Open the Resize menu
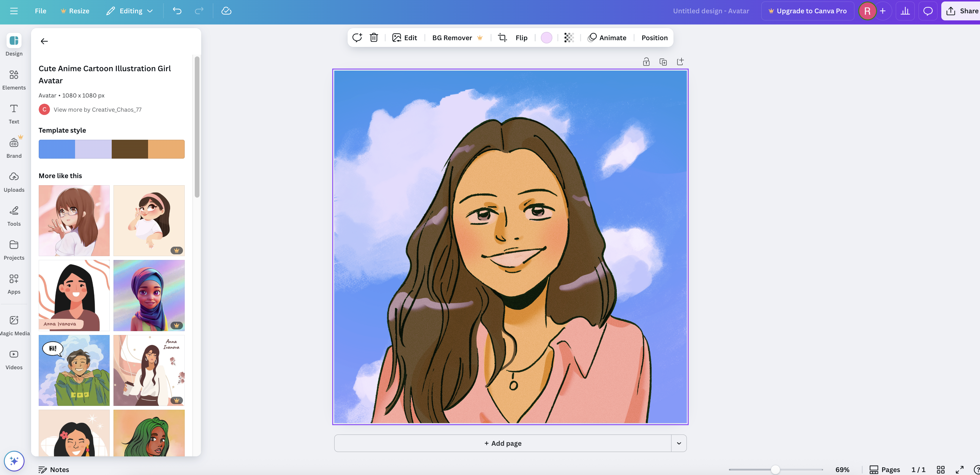This screenshot has height=475, width=980. coord(75,11)
